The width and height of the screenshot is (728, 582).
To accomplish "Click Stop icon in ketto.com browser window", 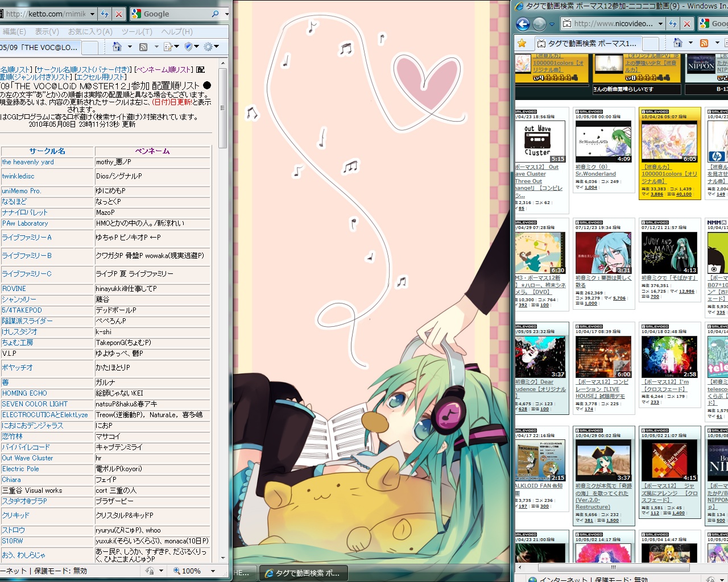I will pyautogui.click(x=118, y=14).
